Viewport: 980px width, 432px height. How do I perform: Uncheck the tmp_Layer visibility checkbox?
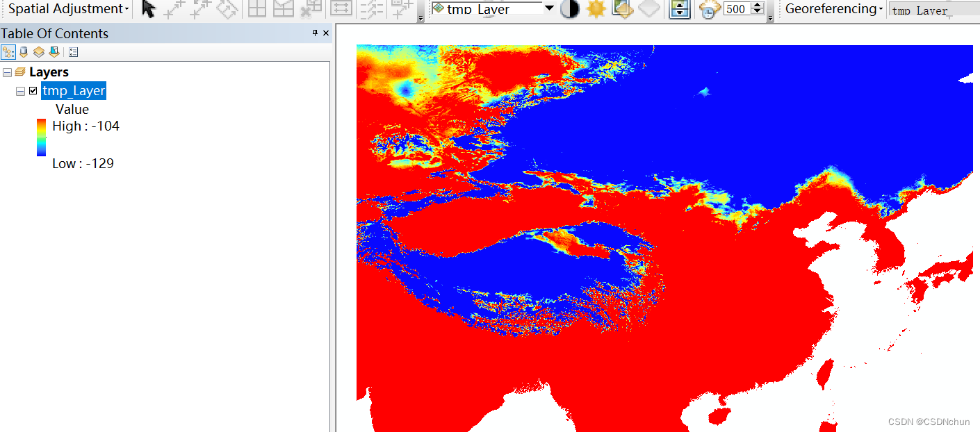[x=31, y=90]
